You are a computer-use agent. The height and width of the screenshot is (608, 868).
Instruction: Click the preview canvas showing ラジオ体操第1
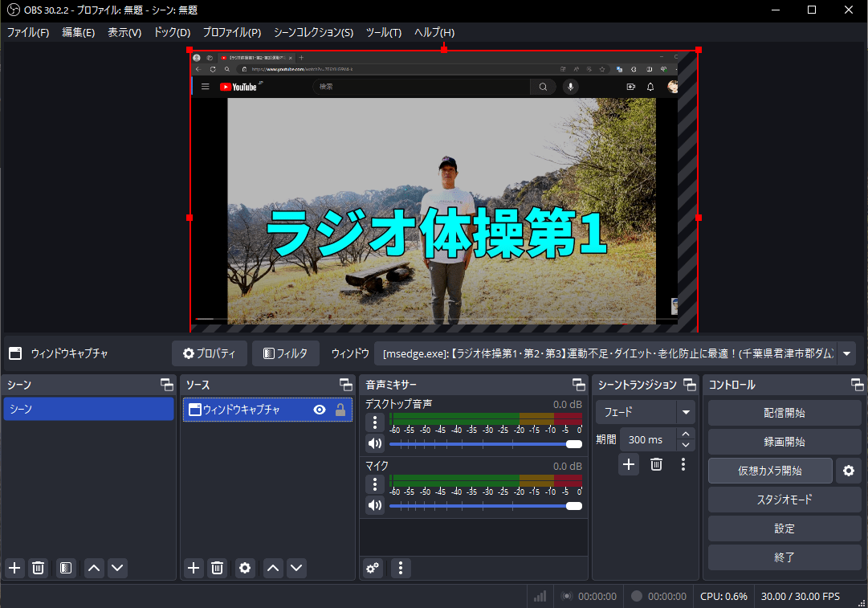point(444,191)
